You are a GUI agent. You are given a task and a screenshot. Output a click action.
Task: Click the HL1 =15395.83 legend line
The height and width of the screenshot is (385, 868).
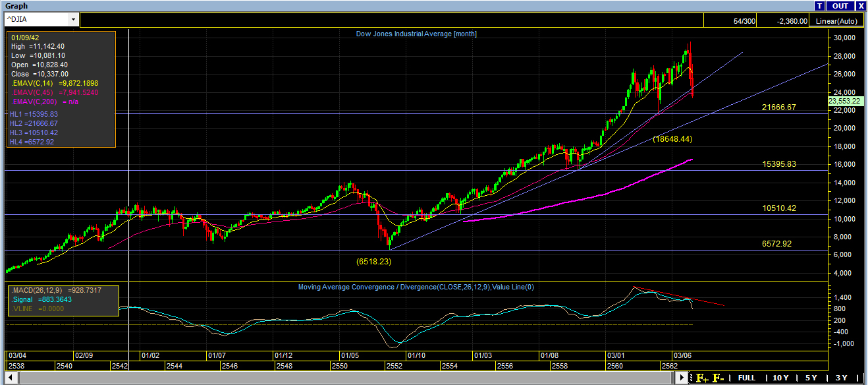coord(34,114)
